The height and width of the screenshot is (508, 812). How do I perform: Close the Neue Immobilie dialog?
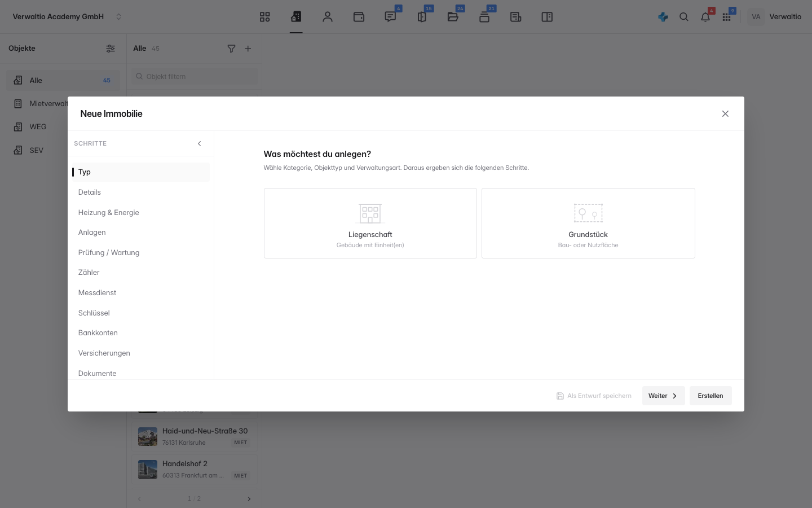click(725, 114)
